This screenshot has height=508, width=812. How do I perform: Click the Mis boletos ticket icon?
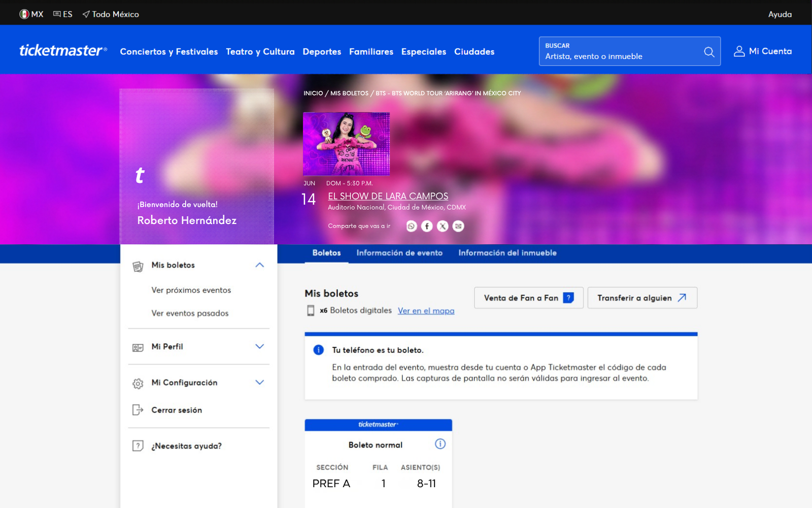138,266
